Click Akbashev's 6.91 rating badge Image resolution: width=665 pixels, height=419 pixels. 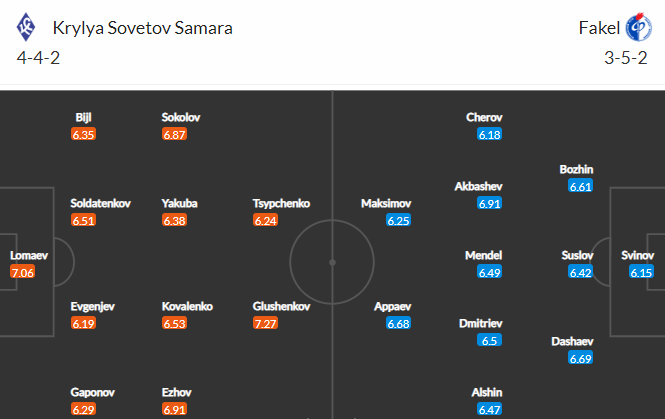pyautogui.click(x=489, y=204)
